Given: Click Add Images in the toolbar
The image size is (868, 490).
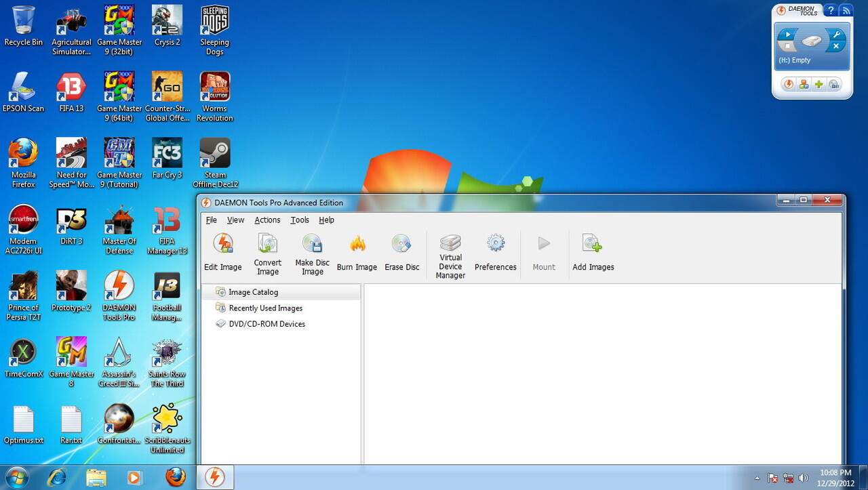Looking at the screenshot, I should point(593,253).
